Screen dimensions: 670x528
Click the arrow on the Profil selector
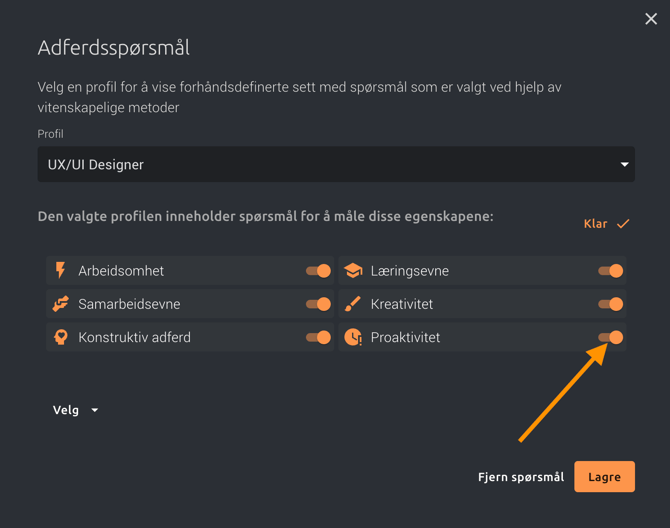click(624, 164)
